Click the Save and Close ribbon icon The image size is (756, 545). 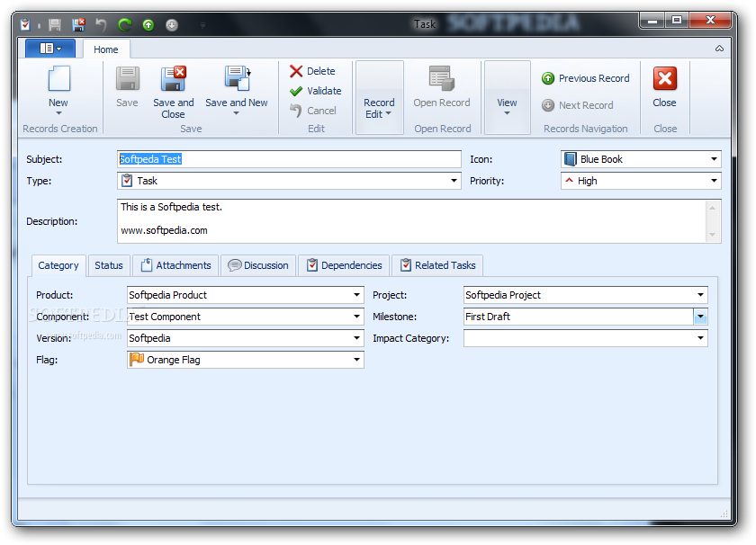(x=173, y=79)
